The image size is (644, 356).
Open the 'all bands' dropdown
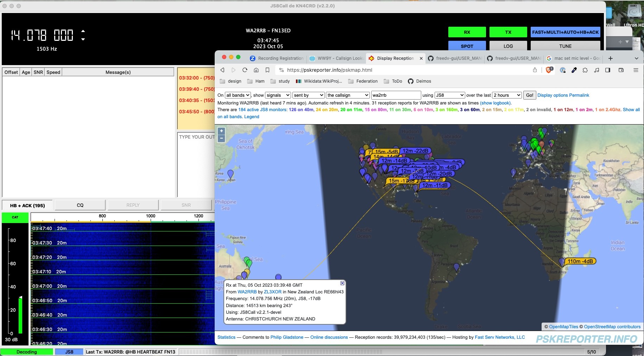coord(238,95)
